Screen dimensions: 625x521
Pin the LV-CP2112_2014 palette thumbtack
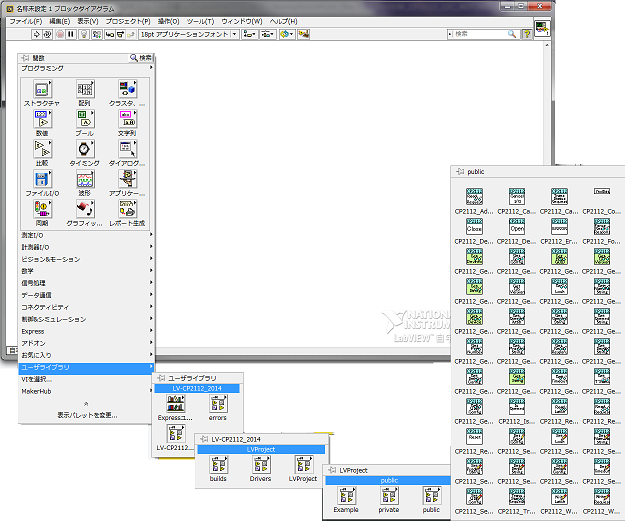(204, 439)
